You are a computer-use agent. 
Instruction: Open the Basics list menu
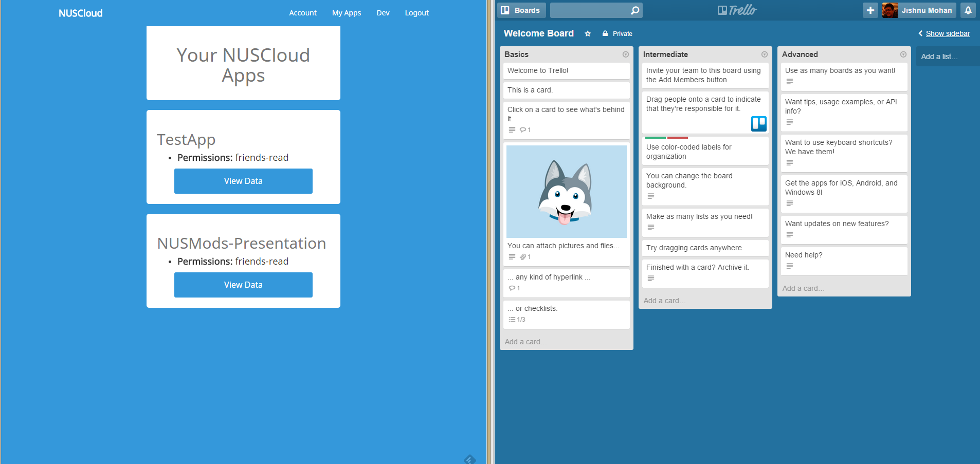pos(626,54)
